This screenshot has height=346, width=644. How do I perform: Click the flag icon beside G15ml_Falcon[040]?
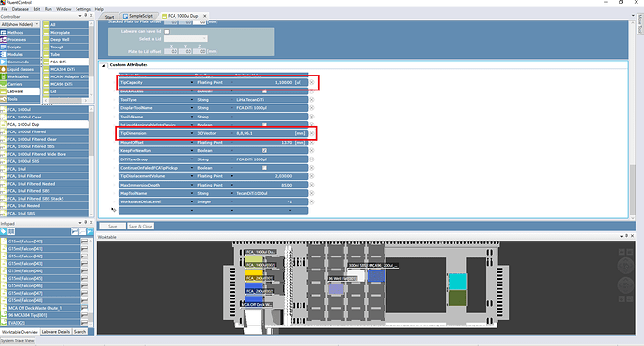(x=84, y=242)
